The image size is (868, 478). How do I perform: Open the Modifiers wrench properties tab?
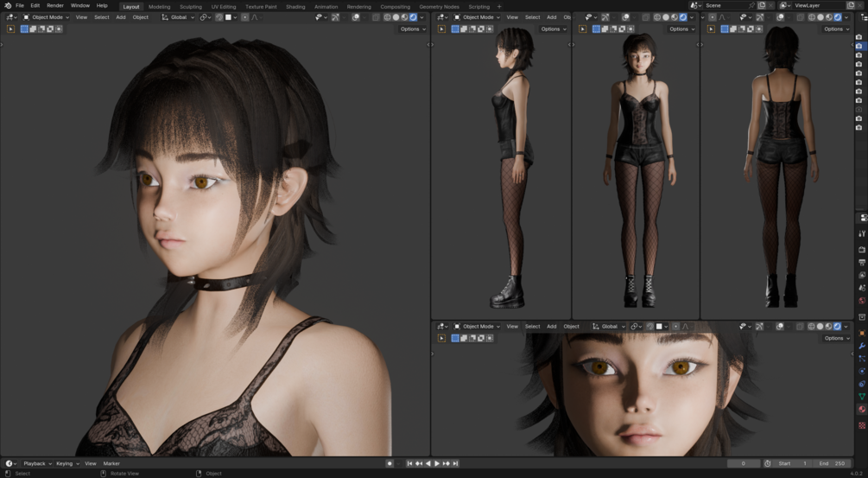(x=862, y=346)
